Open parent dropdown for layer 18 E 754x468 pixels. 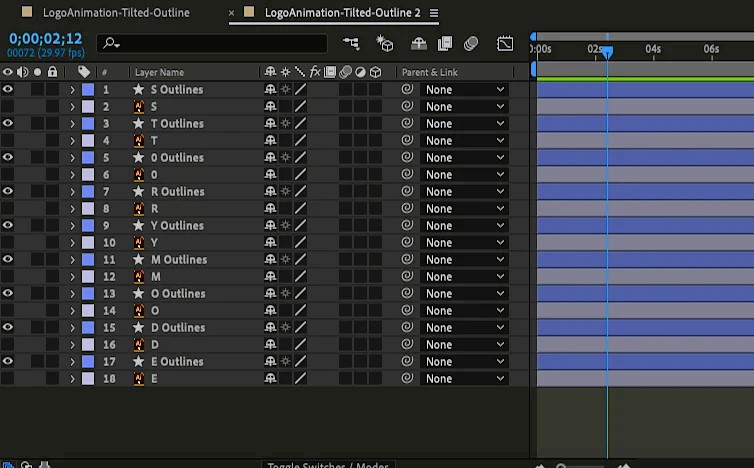pos(464,379)
